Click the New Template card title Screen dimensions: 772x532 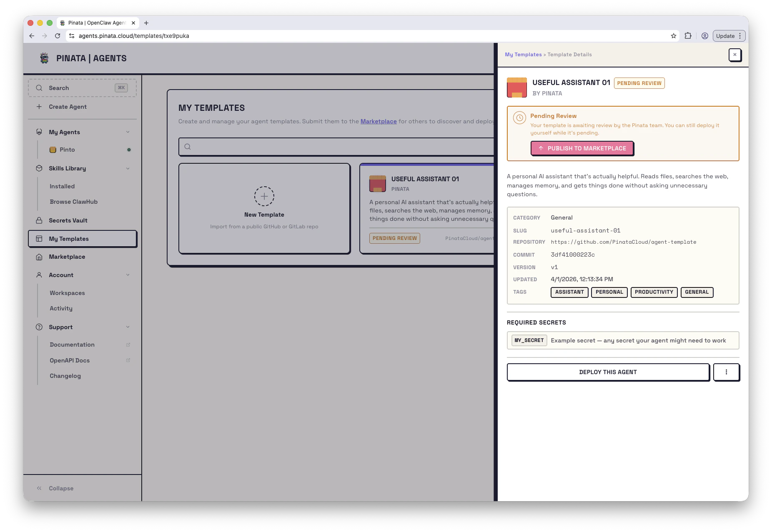(x=264, y=215)
